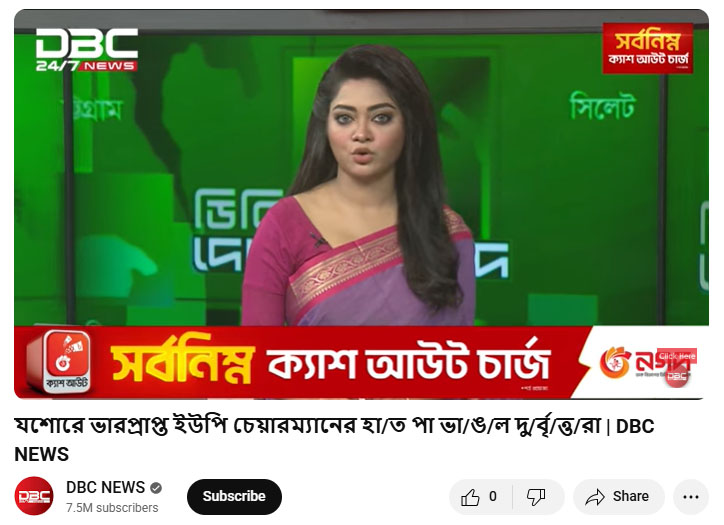This screenshot has width=724, height=525.
Task: Click the orange Nagad logo in banner
Action: coord(616,362)
